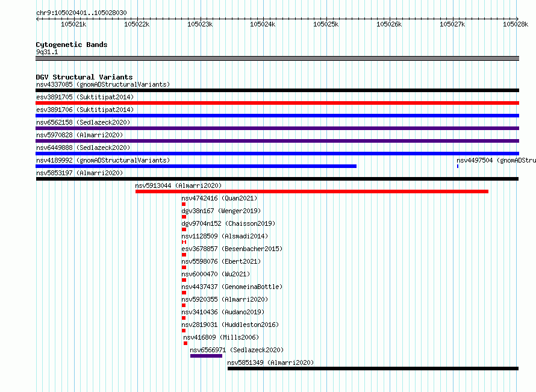The image size is (536, 392).
Task: Click the nsv4337085 gnomAD variant label
Action: [103, 84]
